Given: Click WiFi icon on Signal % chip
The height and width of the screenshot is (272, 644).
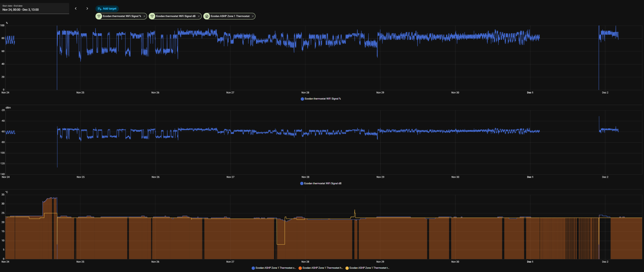Looking at the screenshot, I should [x=99, y=16].
